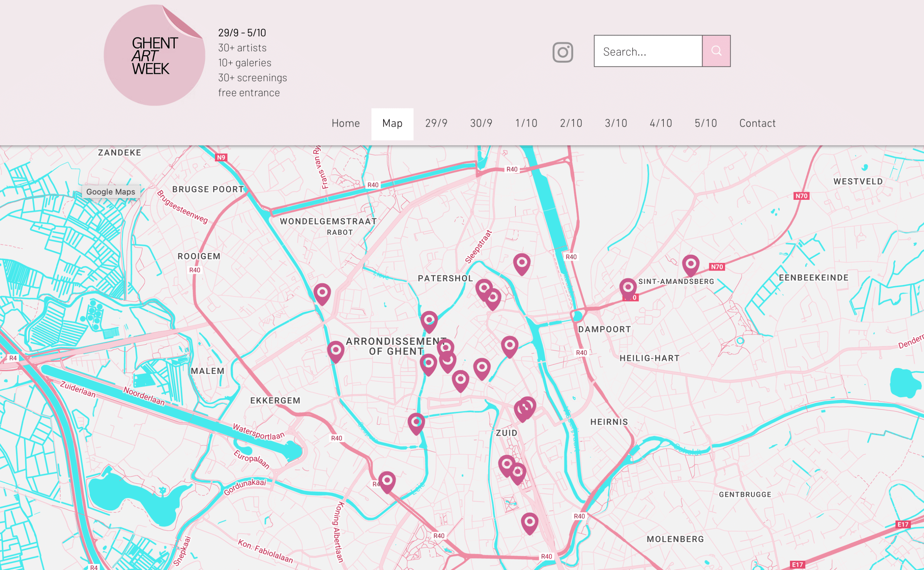The height and width of the screenshot is (570, 924).
Task: Click the Ghent Art Week logo
Action: pyautogui.click(x=154, y=55)
